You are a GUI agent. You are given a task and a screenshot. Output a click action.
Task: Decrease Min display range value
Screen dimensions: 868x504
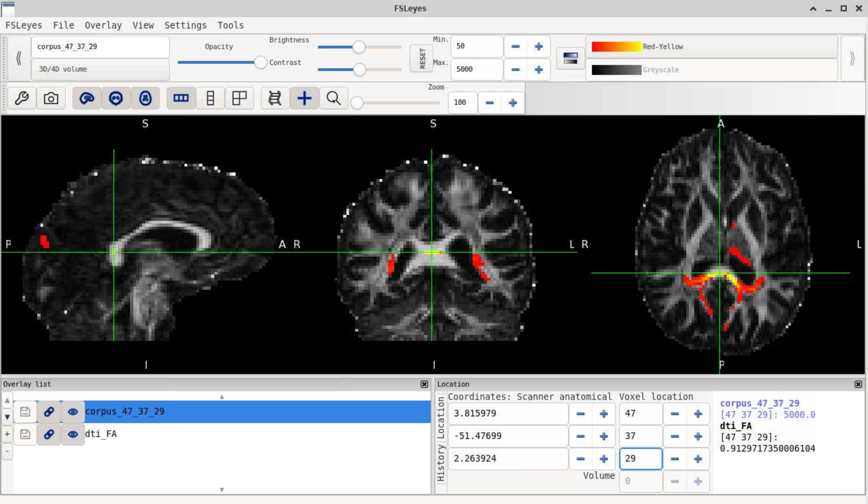click(x=515, y=47)
